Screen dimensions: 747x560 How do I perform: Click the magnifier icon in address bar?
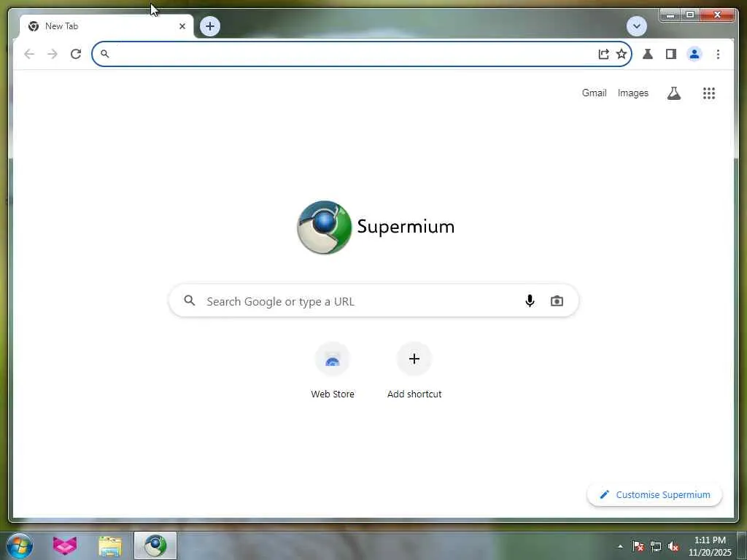pos(105,54)
